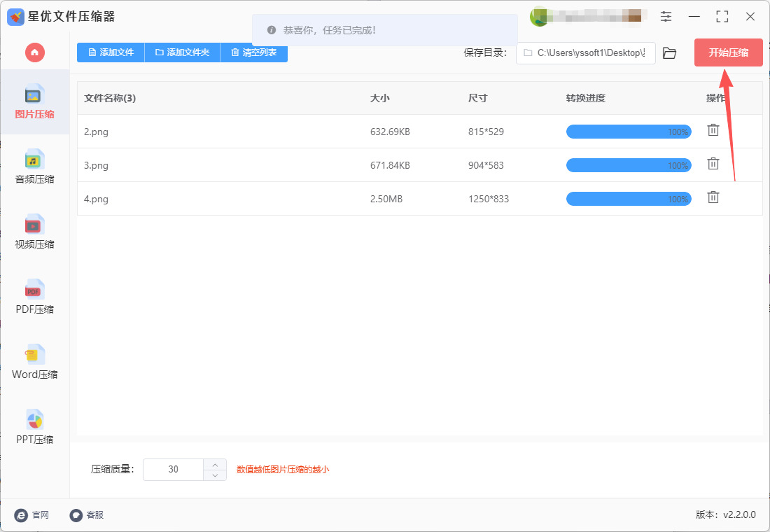Open the settings sliders icon near top right

click(666, 16)
